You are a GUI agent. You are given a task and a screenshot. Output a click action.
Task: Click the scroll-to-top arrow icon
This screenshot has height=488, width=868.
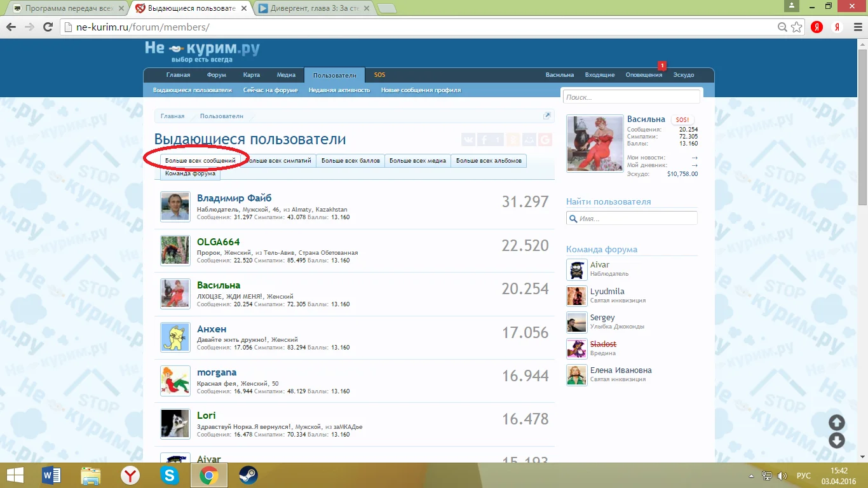click(837, 423)
